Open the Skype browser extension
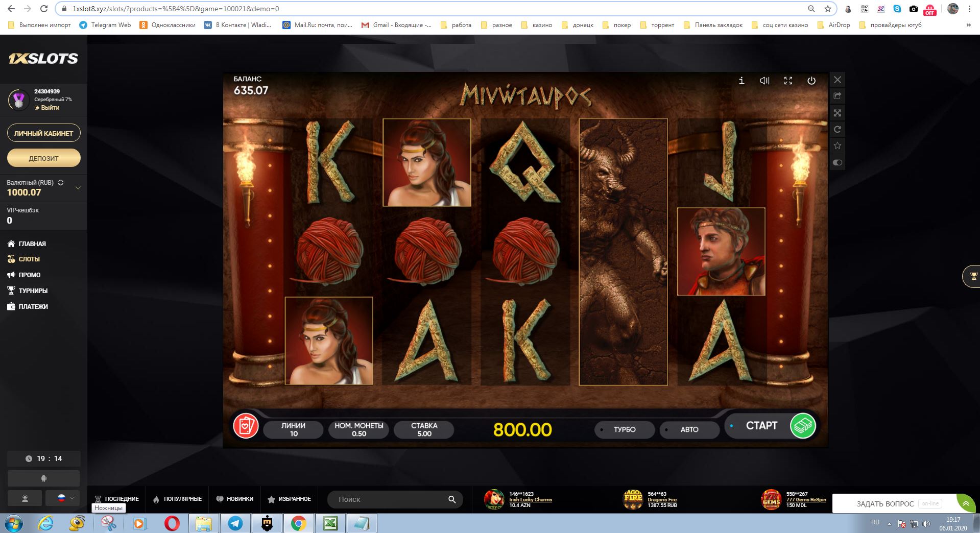 tap(897, 9)
